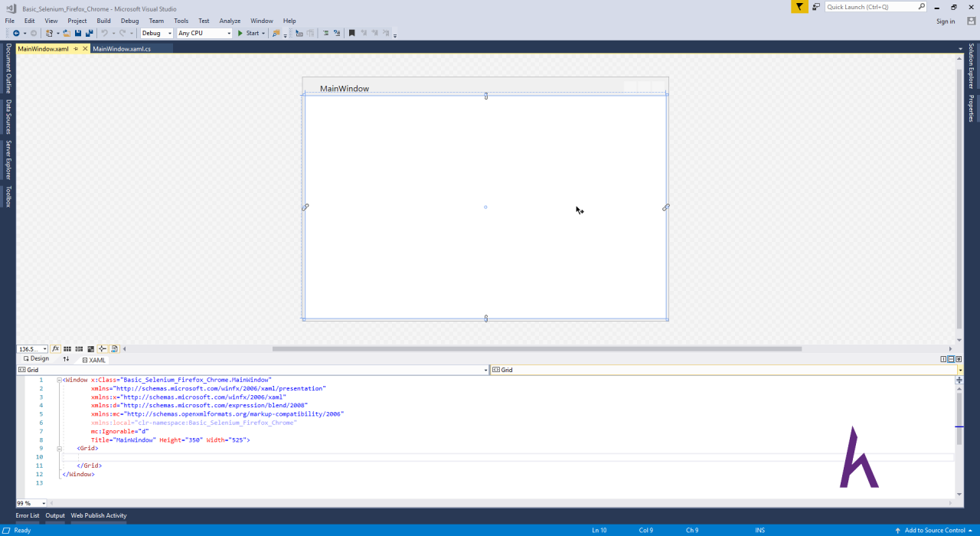980x536 pixels.
Task: Open the File menu
Action: pos(10,21)
